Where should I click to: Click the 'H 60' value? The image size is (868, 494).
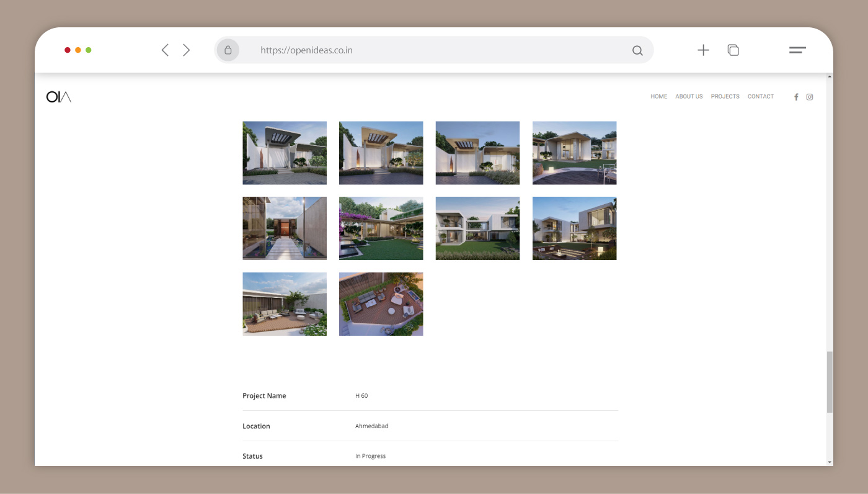(x=361, y=396)
